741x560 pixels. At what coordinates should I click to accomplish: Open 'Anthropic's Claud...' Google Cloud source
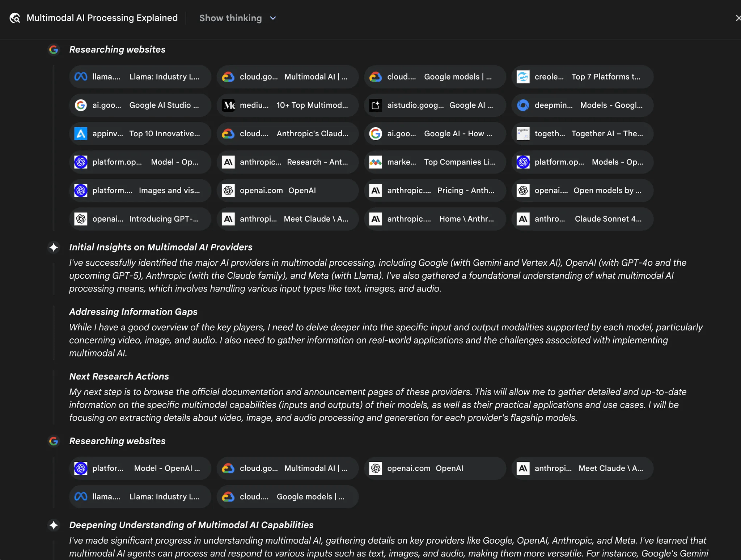tap(287, 134)
